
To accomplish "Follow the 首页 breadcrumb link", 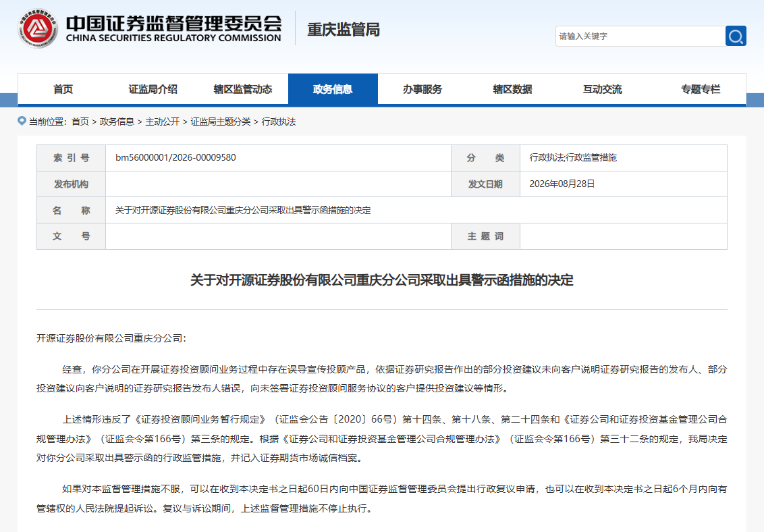I will (x=80, y=122).
